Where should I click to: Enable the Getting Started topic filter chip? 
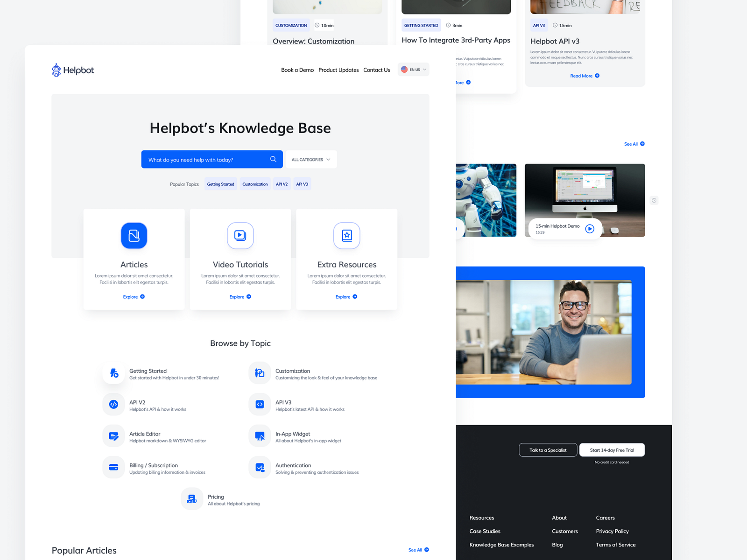(220, 184)
